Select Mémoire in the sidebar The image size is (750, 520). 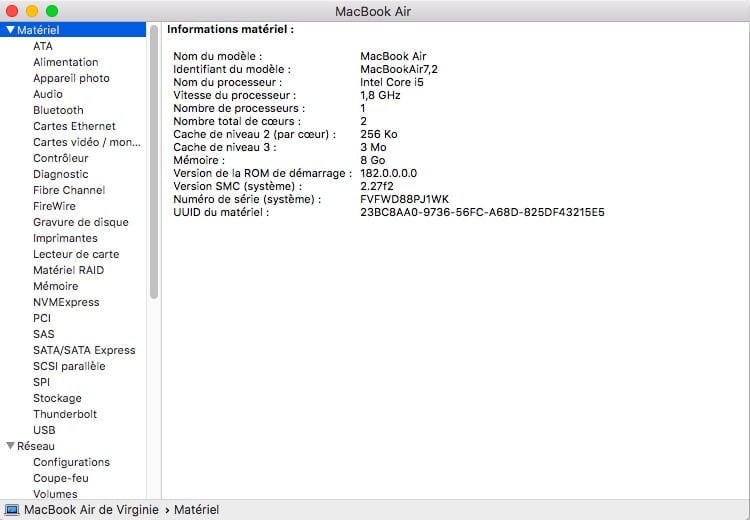55,286
